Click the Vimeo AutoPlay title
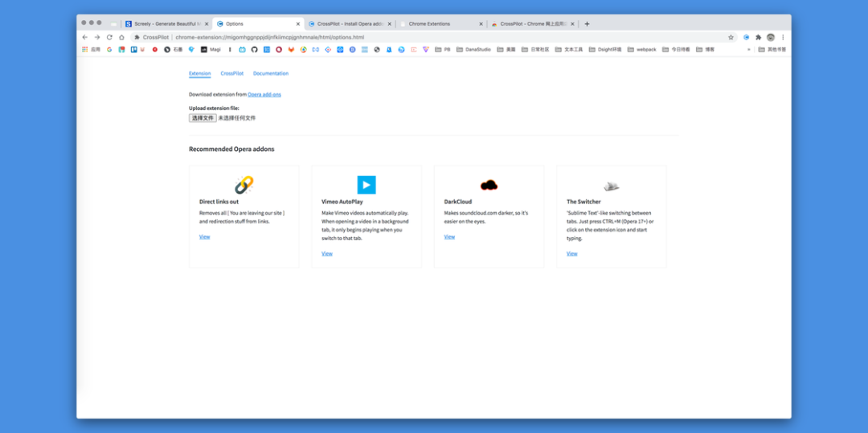 tap(342, 202)
